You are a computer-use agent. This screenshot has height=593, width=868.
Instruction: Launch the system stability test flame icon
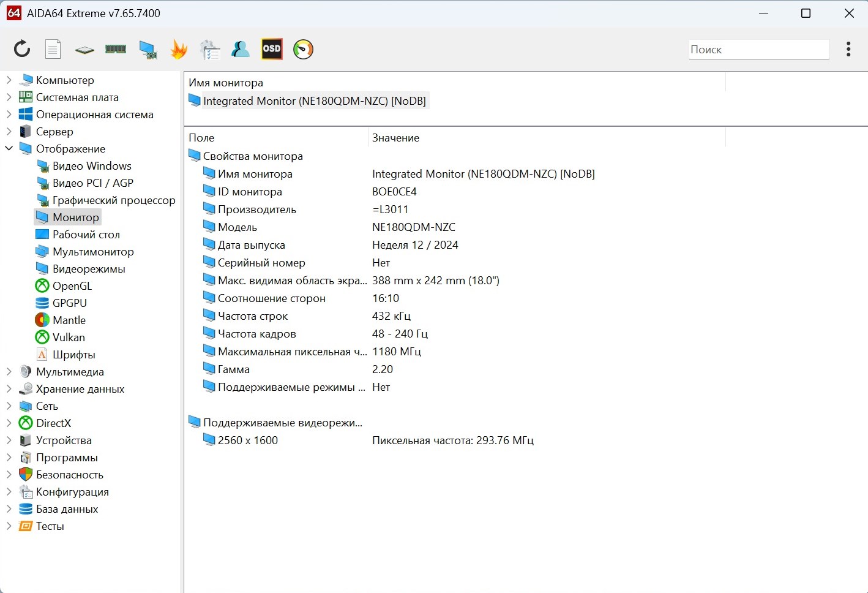(179, 49)
